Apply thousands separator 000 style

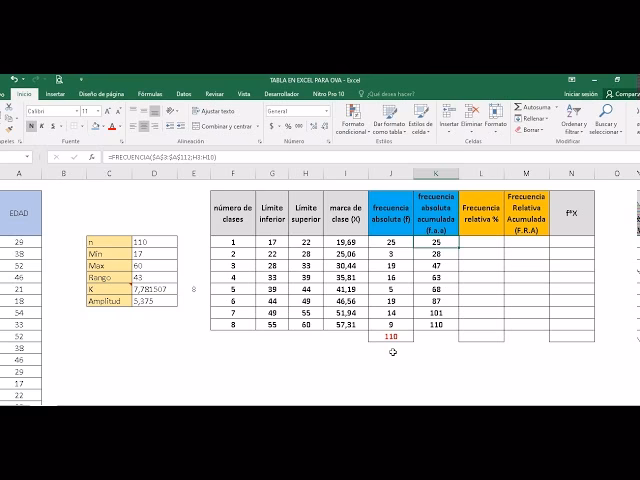(x=299, y=126)
